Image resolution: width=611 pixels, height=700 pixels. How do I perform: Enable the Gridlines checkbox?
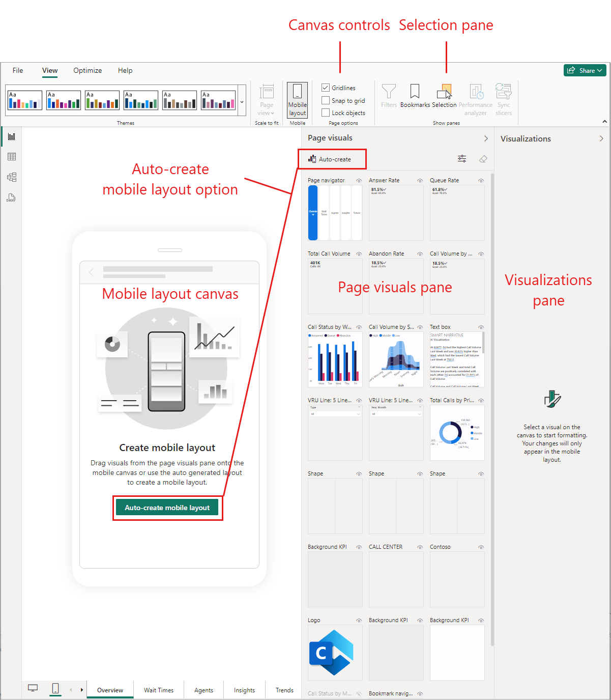(326, 88)
